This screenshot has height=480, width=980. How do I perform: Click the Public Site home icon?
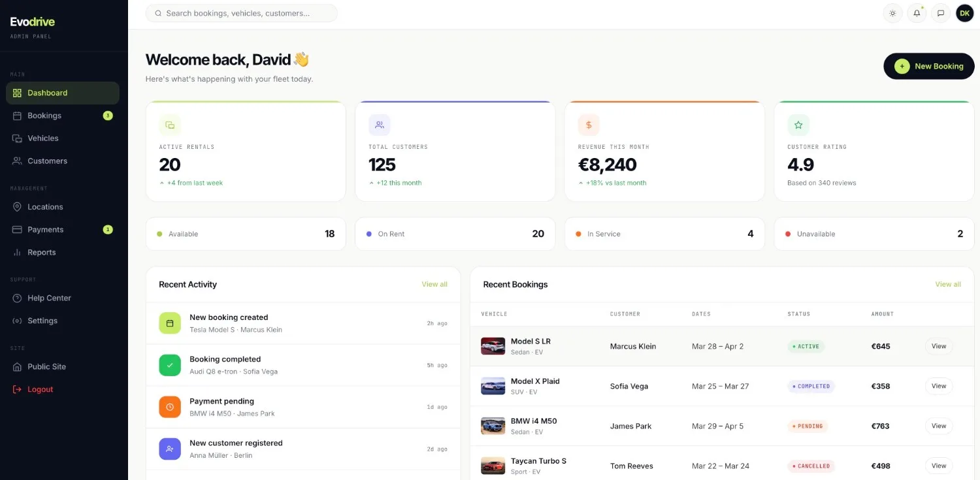(x=17, y=367)
